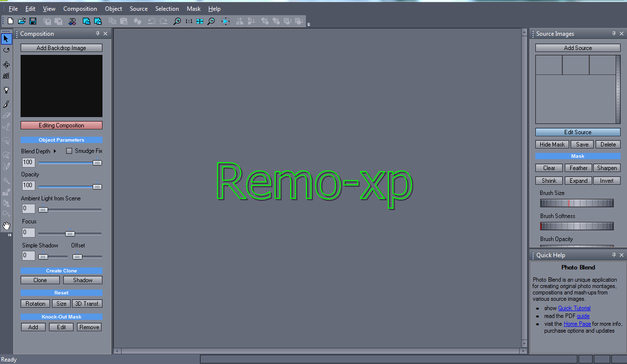Click the Editing Composition button

(x=61, y=125)
